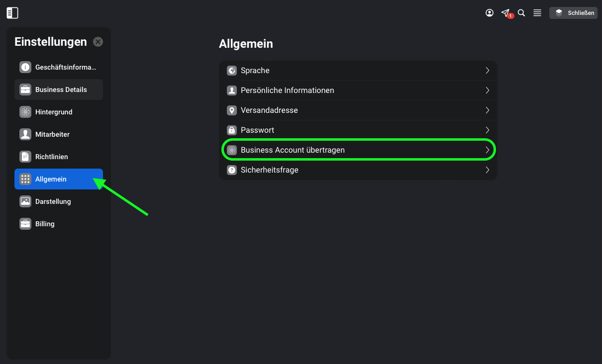Open the hamburger list menu icon
The width and height of the screenshot is (602, 364).
(x=537, y=13)
